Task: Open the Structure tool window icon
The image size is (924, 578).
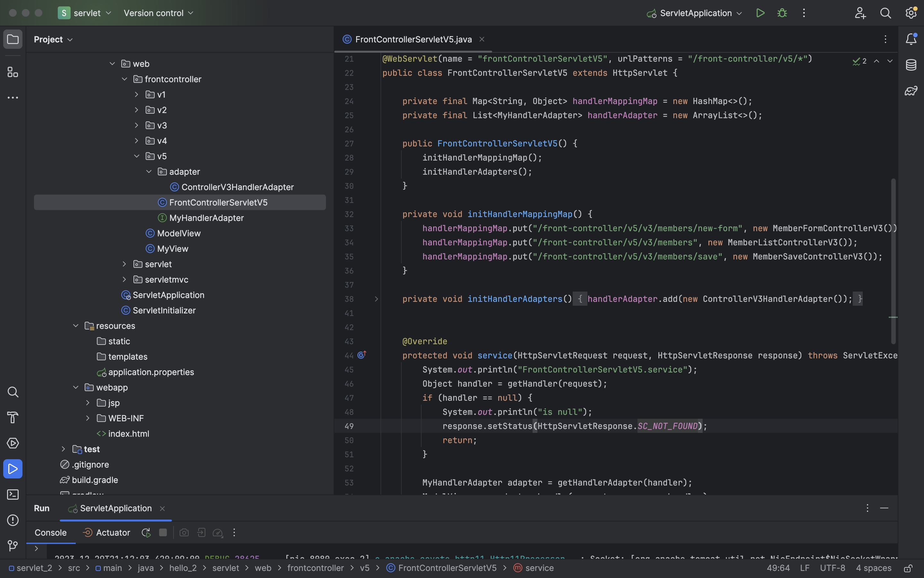Action: [x=13, y=72]
